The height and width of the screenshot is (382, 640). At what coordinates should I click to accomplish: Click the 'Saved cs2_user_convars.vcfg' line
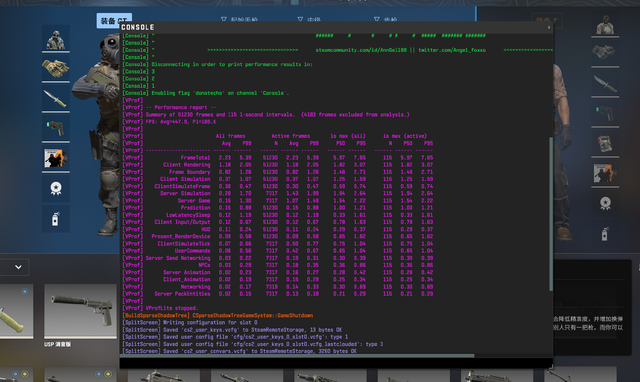coord(240,351)
